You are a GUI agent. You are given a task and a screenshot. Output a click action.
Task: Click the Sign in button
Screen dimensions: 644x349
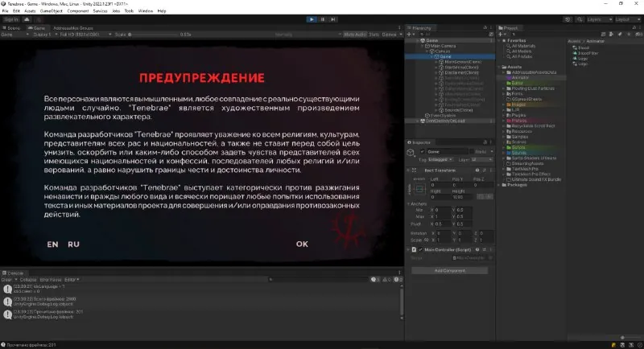[x=11, y=19]
